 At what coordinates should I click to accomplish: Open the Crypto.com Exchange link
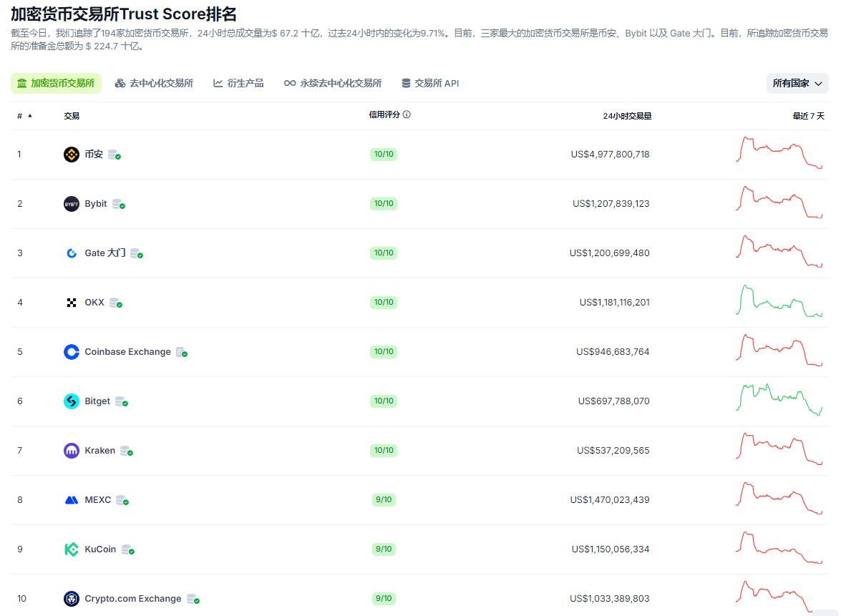(132, 599)
